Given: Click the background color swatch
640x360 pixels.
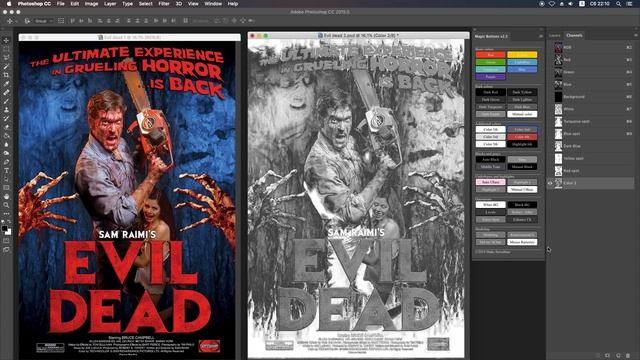Looking at the screenshot, I should [9, 232].
